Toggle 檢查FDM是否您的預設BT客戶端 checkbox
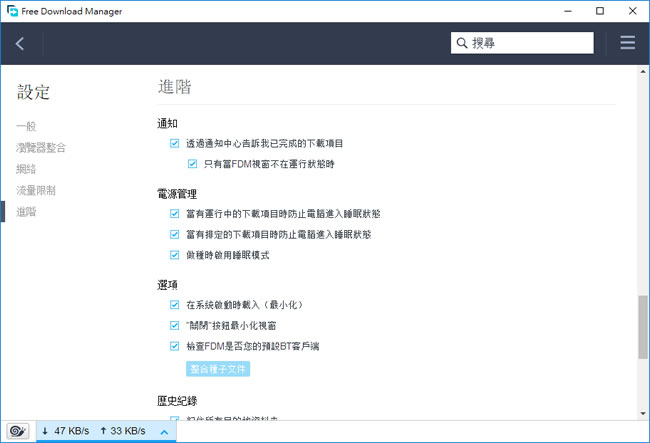 click(x=175, y=346)
